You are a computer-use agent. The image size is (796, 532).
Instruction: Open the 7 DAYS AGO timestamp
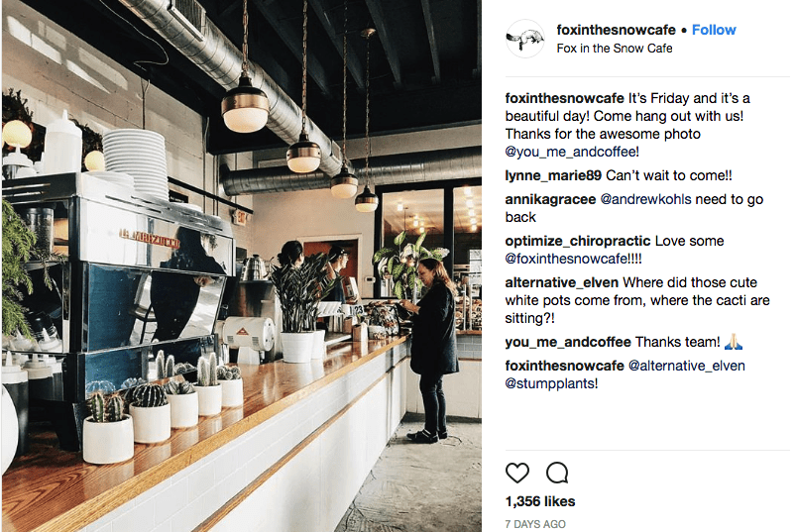(535, 524)
